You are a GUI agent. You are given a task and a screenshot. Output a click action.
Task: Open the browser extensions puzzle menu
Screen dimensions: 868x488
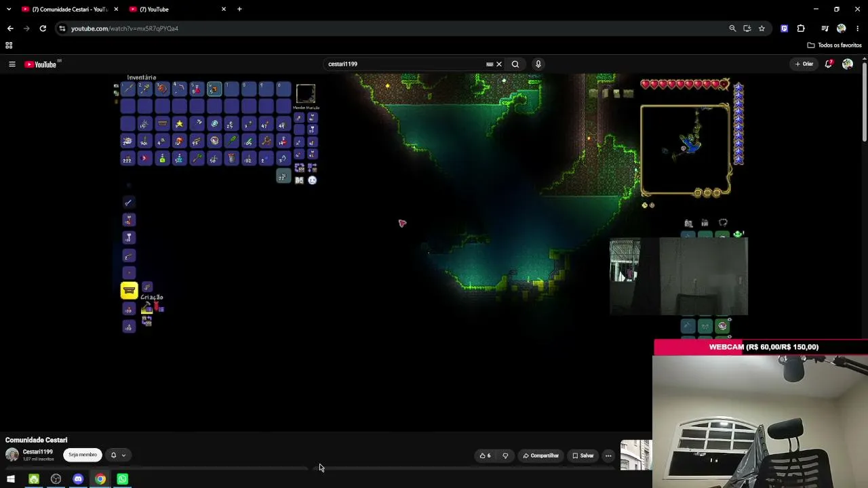tap(801, 28)
